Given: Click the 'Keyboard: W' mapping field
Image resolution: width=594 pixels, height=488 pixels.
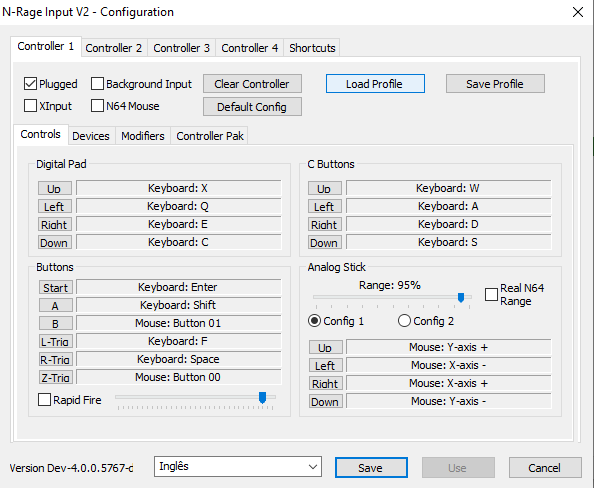Looking at the screenshot, I should pyautogui.click(x=449, y=188).
